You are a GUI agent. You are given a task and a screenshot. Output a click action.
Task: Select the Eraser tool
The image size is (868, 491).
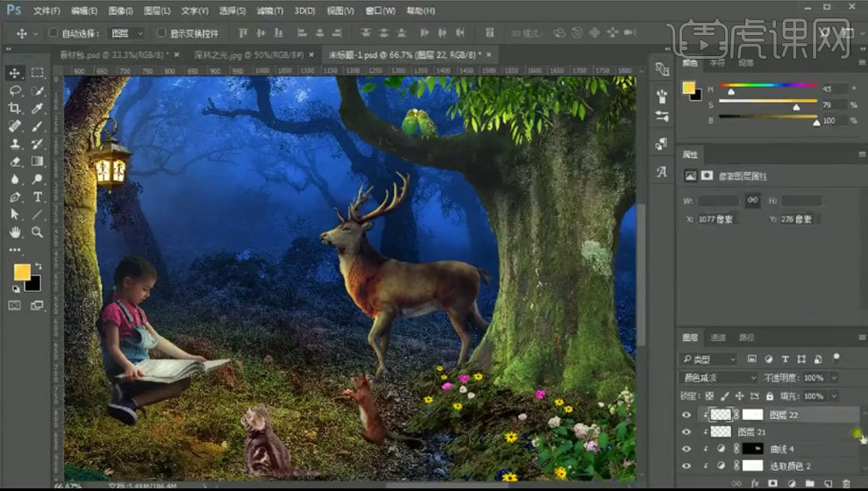[15, 161]
